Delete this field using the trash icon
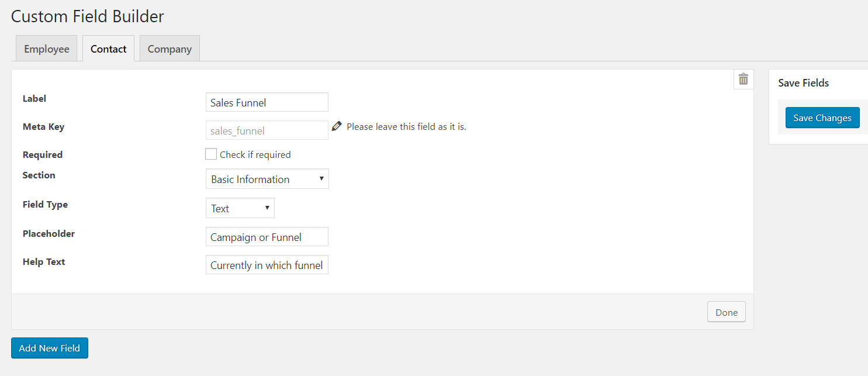The image size is (868, 376). pyautogui.click(x=743, y=78)
